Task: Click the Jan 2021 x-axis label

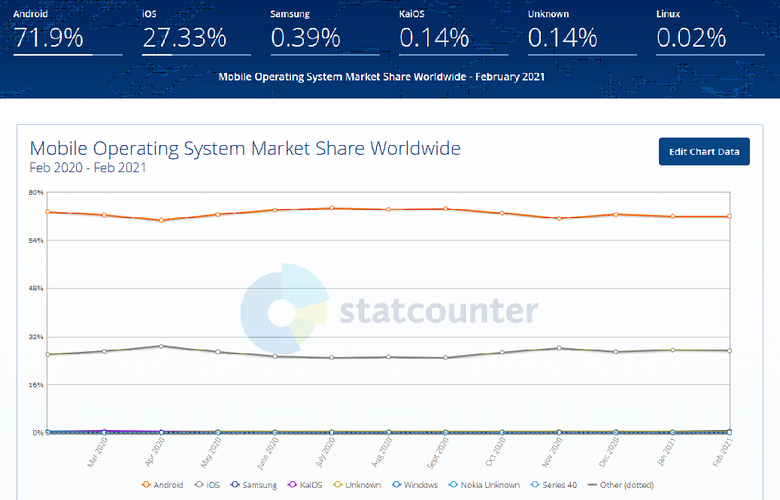Action: pos(666,451)
